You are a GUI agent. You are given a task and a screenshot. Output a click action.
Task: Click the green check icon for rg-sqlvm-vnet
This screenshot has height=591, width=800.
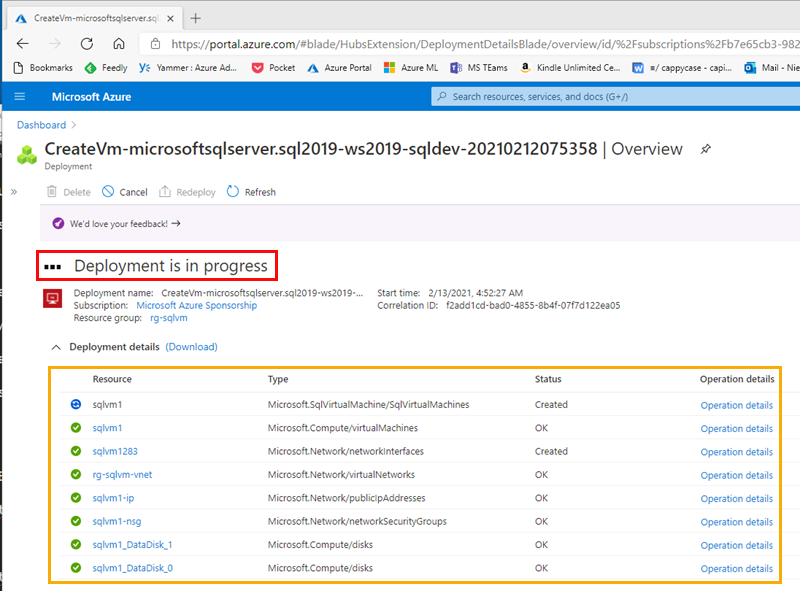pyautogui.click(x=76, y=475)
